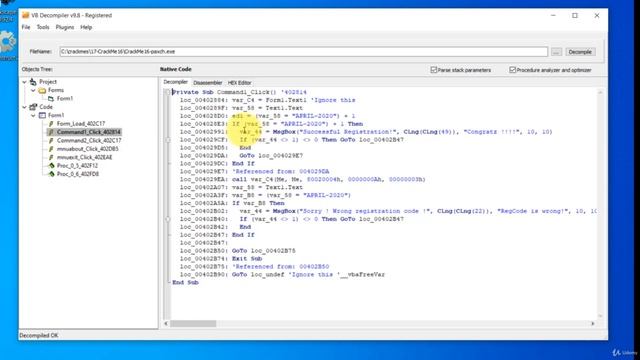Click the "Objects Tree:" label

coord(37,69)
